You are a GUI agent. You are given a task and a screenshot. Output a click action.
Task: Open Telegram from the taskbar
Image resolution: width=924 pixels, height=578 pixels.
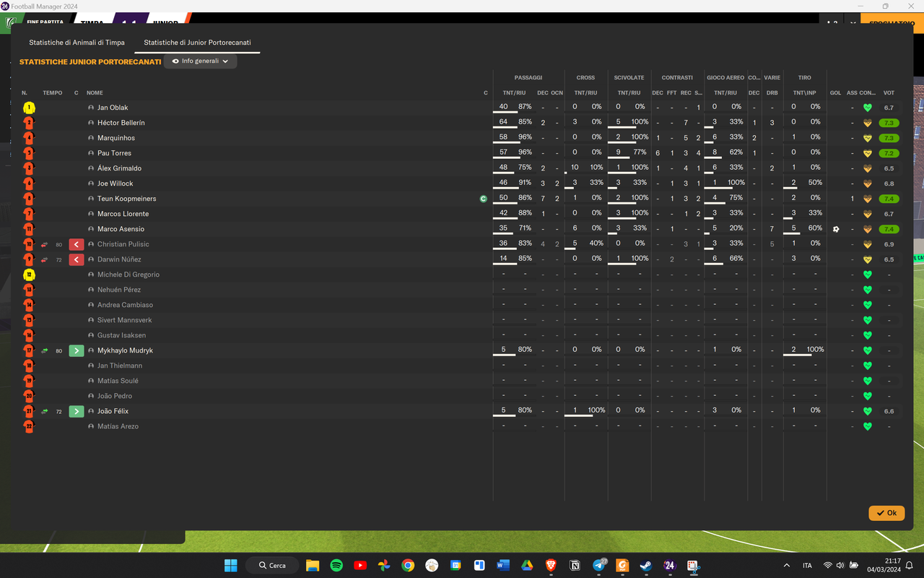click(599, 565)
